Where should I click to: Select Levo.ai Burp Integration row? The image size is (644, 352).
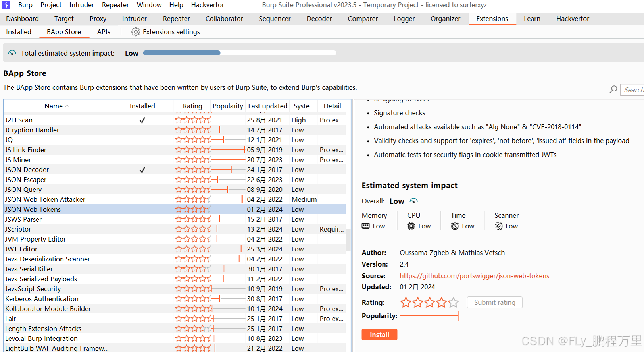[x=175, y=338]
